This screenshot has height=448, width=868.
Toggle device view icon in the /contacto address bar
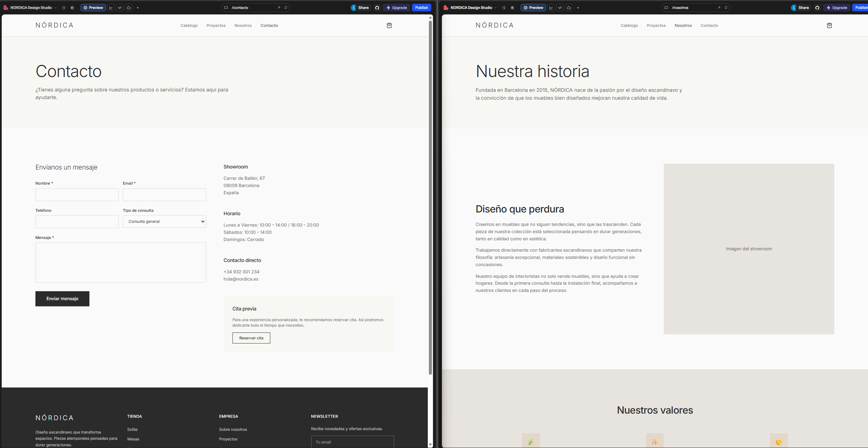pyautogui.click(x=226, y=8)
